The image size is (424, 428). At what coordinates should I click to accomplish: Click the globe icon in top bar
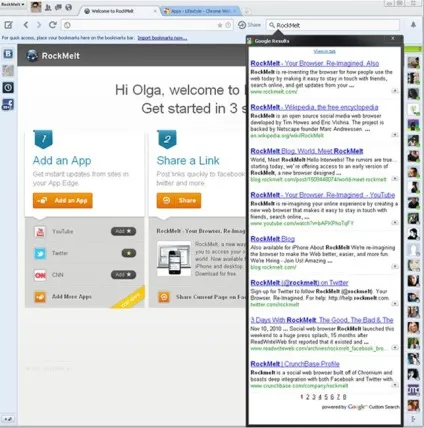pyautogui.click(x=69, y=7)
